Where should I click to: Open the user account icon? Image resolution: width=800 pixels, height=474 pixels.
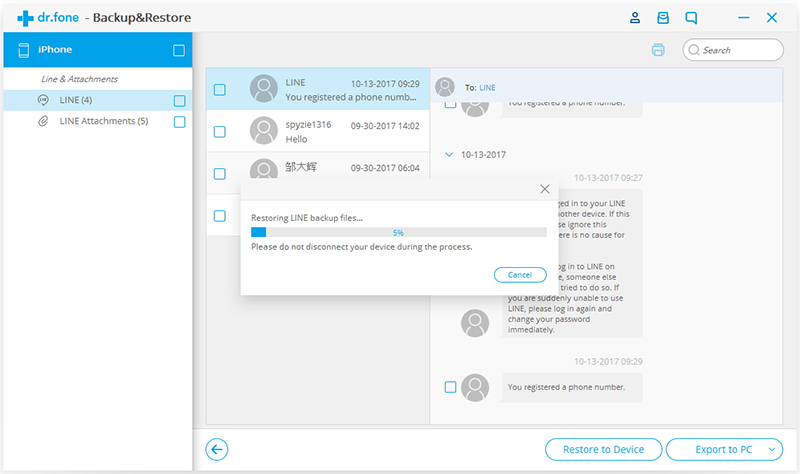pos(635,18)
